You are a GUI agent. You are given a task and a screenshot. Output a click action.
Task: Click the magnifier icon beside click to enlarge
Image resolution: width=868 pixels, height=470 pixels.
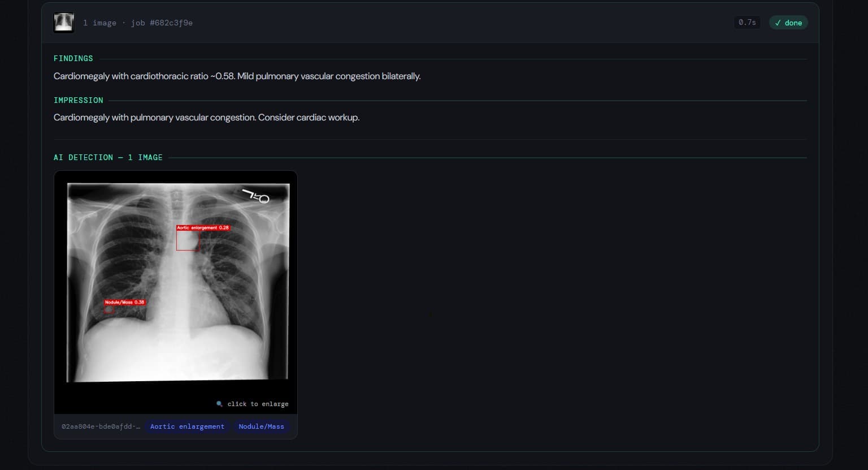[x=219, y=404]
